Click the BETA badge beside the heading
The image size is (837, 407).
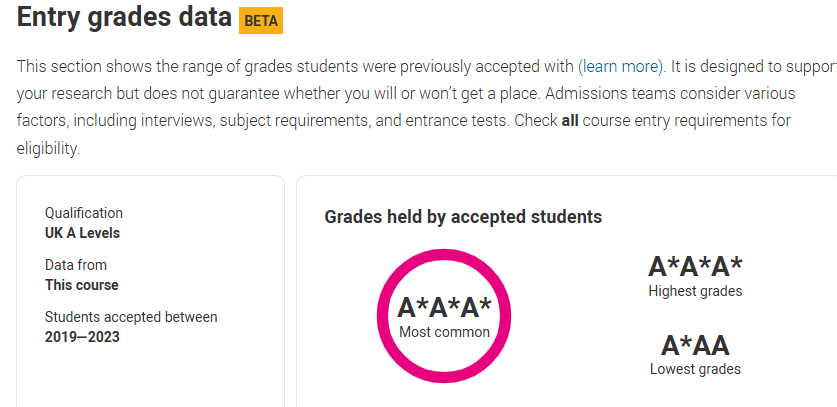[x=261, y=21]
